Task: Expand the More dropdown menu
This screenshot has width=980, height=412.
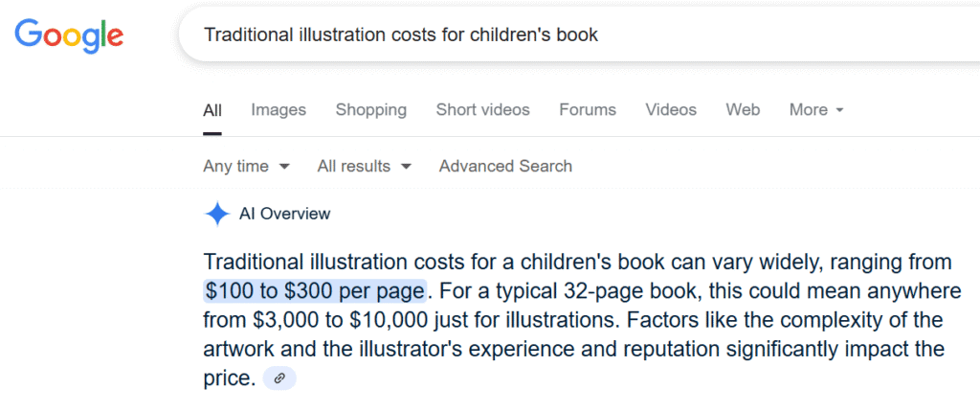Action: (x=816, y=110)
